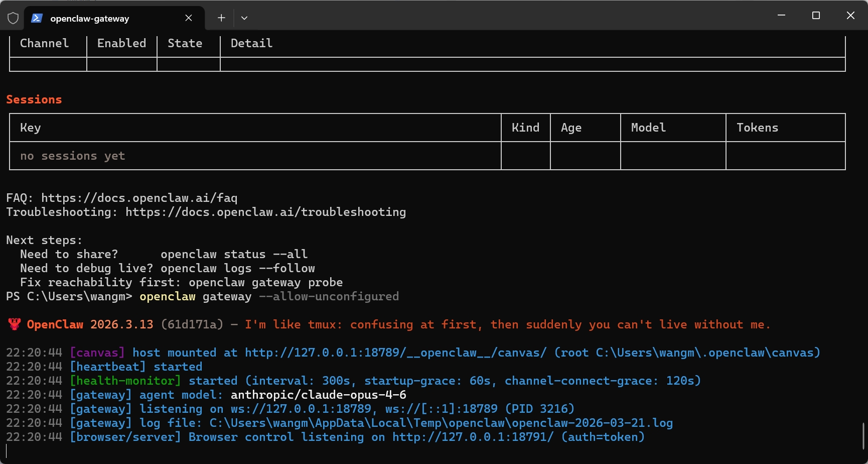Expand the new tab profile dropdown
The image size is (868, 464).
pyautogui.click(x=244, y=18)
